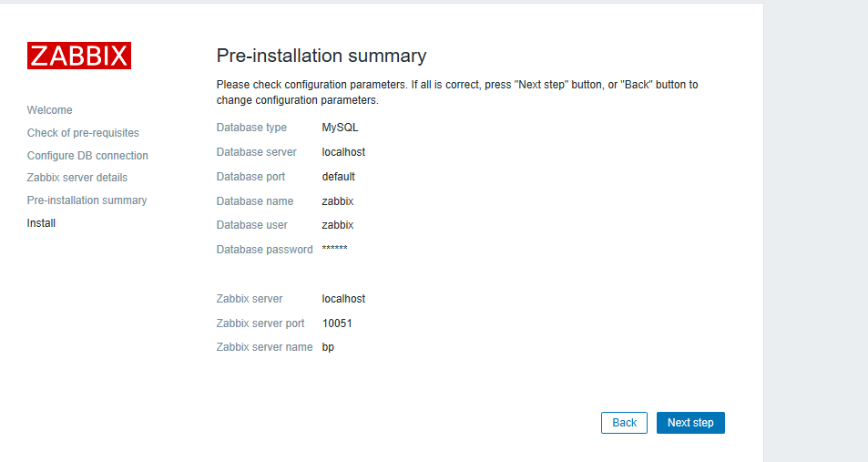The height and width of the screenshot is (462, 868).
Task: Click the Next step button
Action: click(x=690, y=423)
